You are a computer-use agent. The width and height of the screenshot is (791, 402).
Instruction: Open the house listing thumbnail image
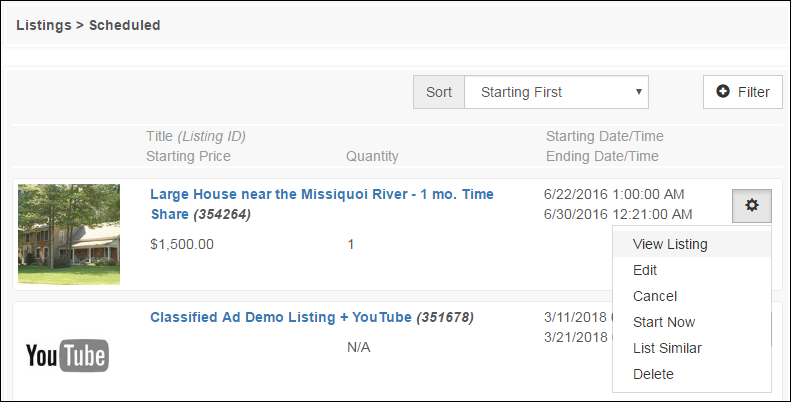tap(69, 234)
